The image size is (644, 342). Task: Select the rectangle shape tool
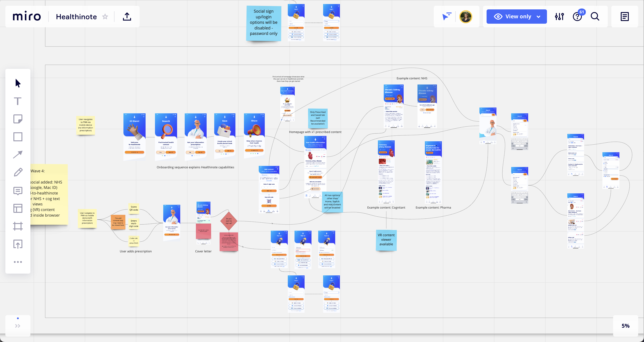coord(18,136)
